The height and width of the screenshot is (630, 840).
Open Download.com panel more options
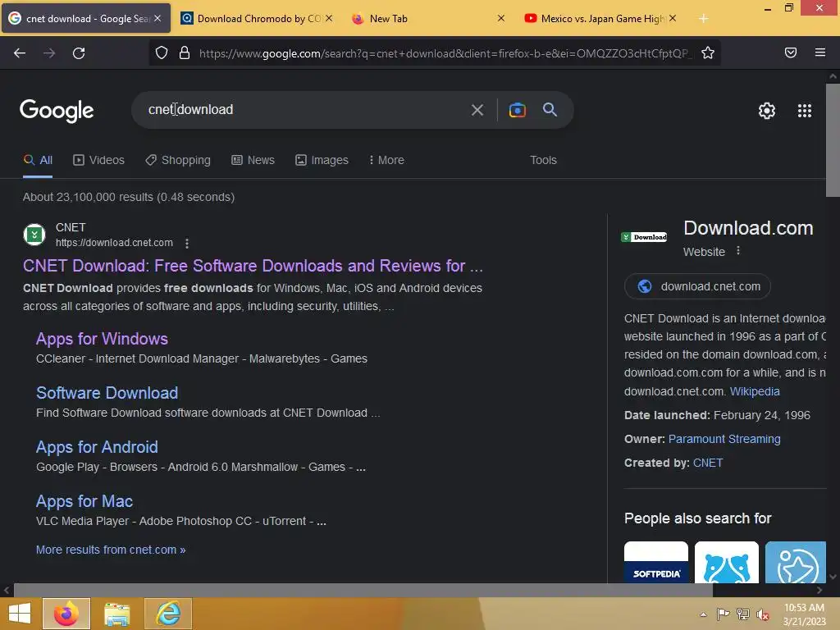(737, 251)
